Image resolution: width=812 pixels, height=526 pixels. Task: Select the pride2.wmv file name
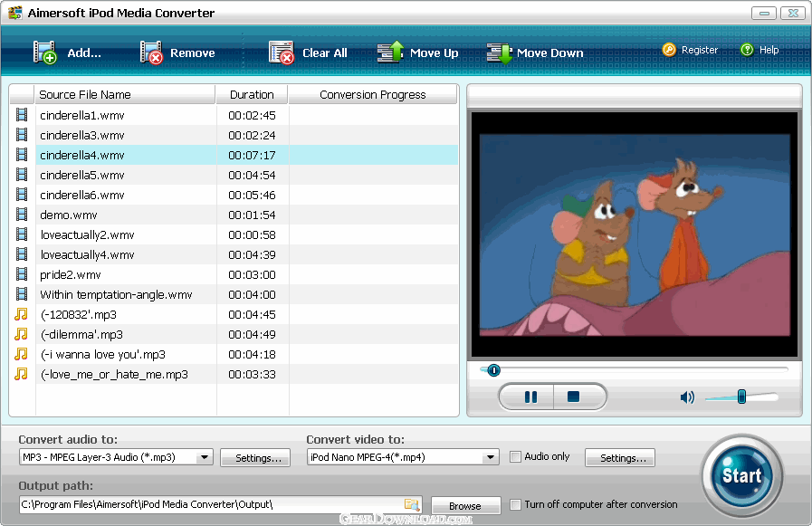point(71,275)
